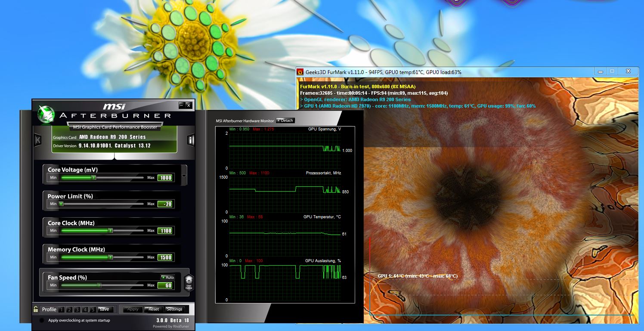Click the 'Memory Clock (MHz)' label
The height and width of the screenshot is (331, 644).
76,250
